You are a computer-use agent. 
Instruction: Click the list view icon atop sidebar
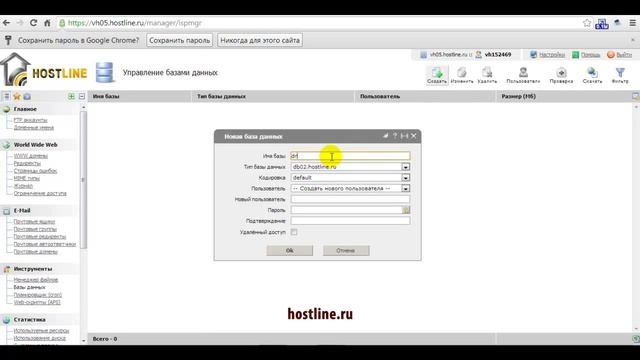[x=6, y=96]
